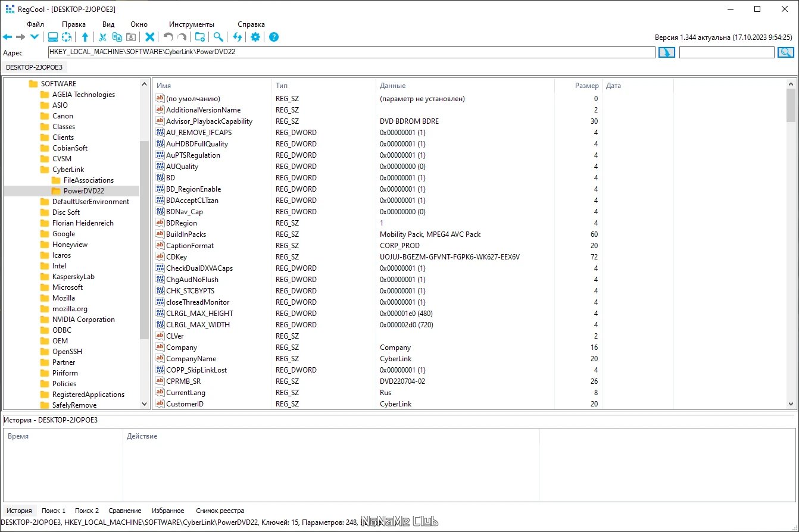Click the Cut scissors toolbar icon
This screenshot has width=799, height=532.
tap(102, 37)
